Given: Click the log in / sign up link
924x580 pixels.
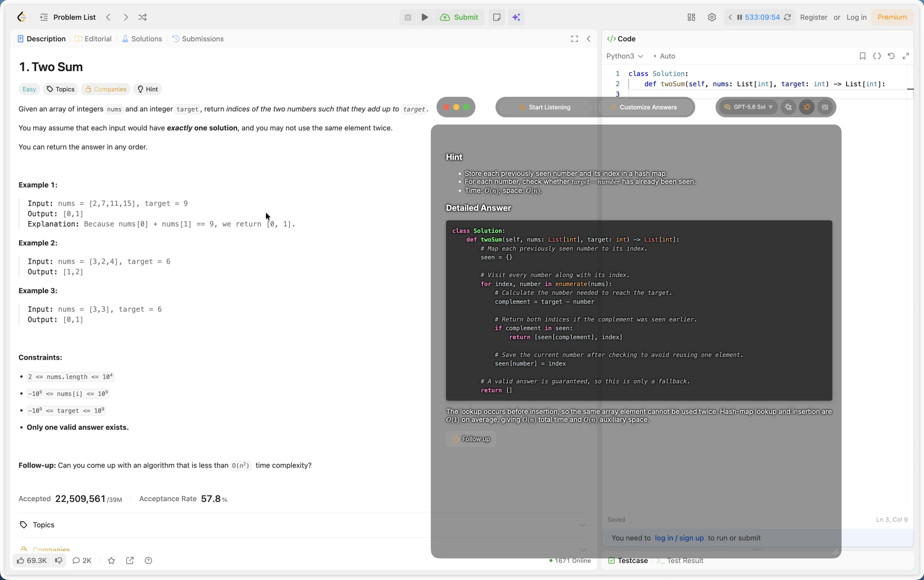Looking at the screenshot, I should point(679,538).
